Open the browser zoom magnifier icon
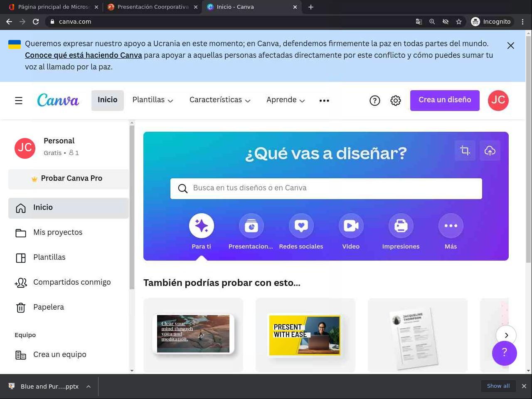 [x=432, y=22]
